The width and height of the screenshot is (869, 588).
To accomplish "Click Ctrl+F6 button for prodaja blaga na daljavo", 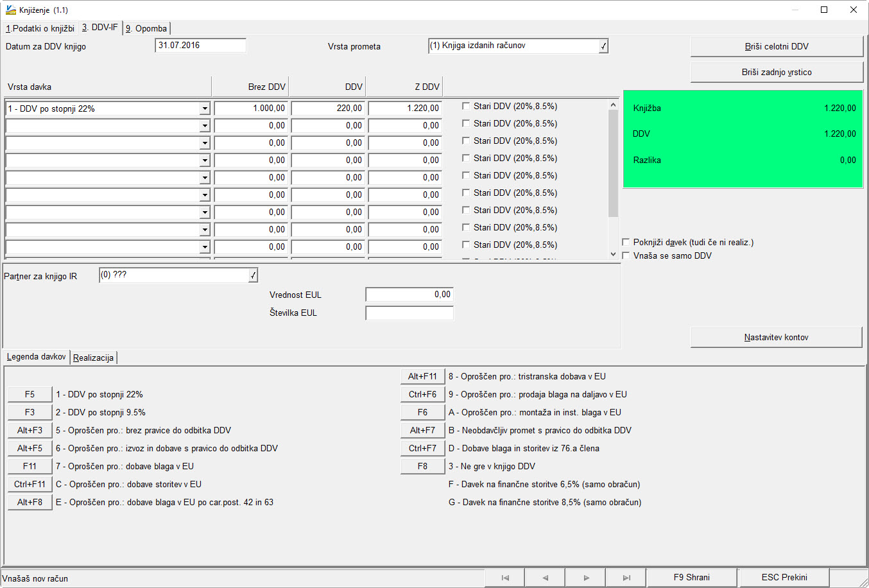I will click(422, 394).
